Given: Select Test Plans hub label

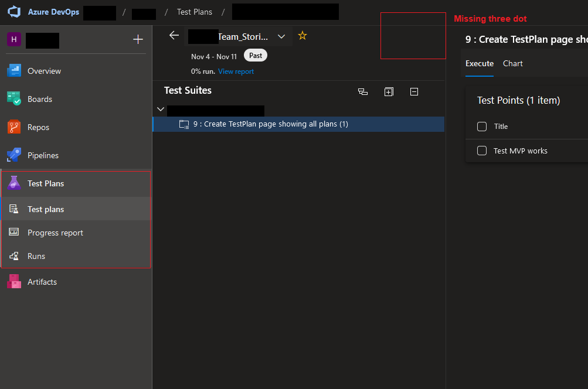Looking at the screenshot, I should pyautogui.click(x=46, y=183).
